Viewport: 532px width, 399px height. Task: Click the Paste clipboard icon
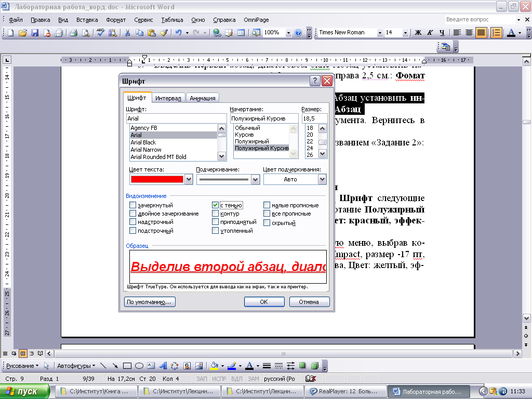152,33
